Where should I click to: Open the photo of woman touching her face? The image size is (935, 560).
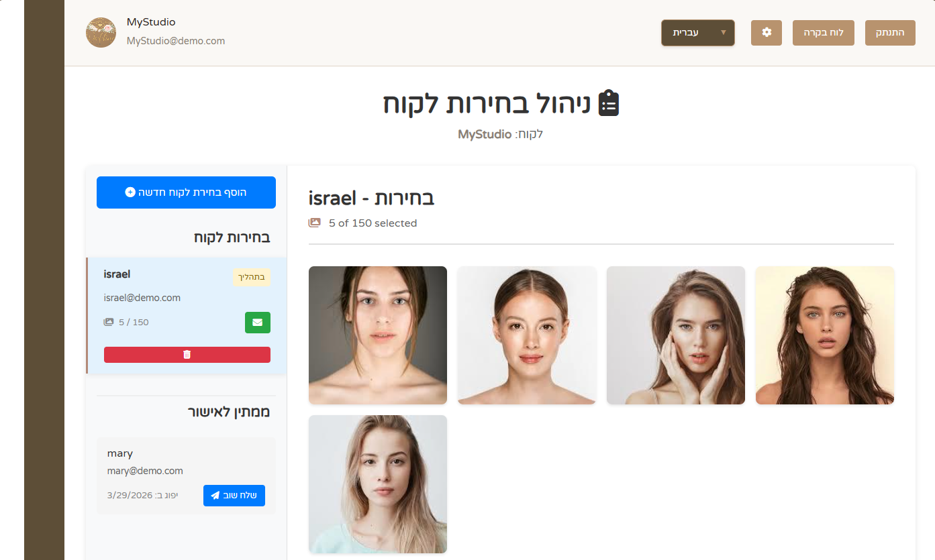(x=676, y=335)
